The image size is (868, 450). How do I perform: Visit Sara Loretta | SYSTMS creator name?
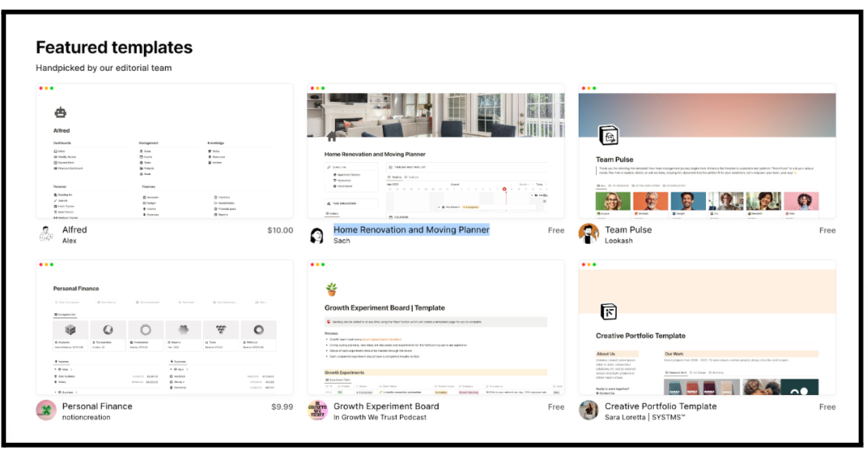(644, 418)
